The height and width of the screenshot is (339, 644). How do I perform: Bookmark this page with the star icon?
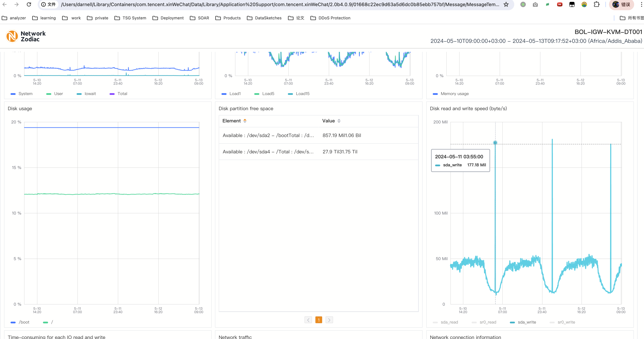click(506, 4)
